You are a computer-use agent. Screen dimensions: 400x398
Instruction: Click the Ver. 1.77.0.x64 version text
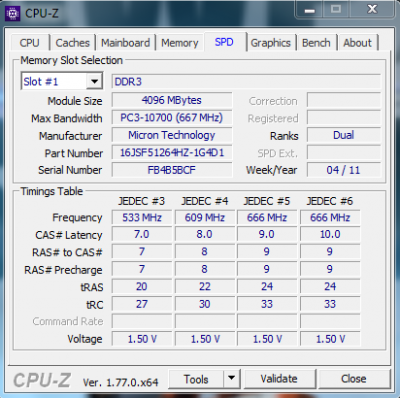pyautogui.click(x=121, y=382)
